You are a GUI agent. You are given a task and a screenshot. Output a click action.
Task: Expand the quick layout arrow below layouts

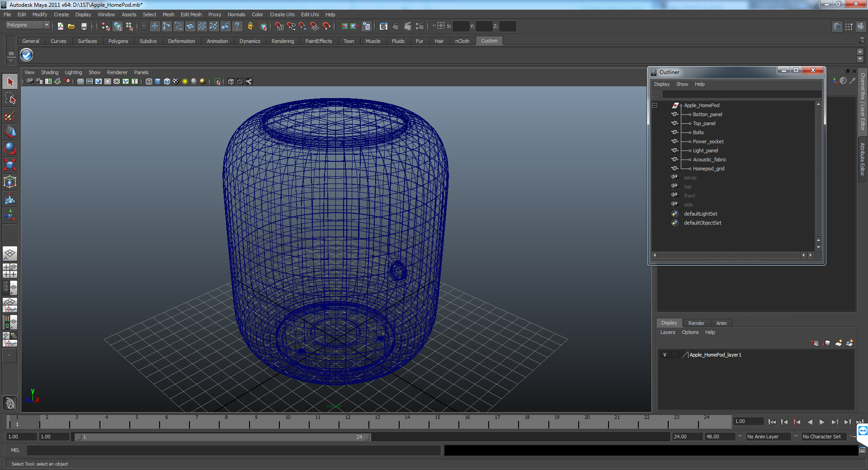[9, 356]
